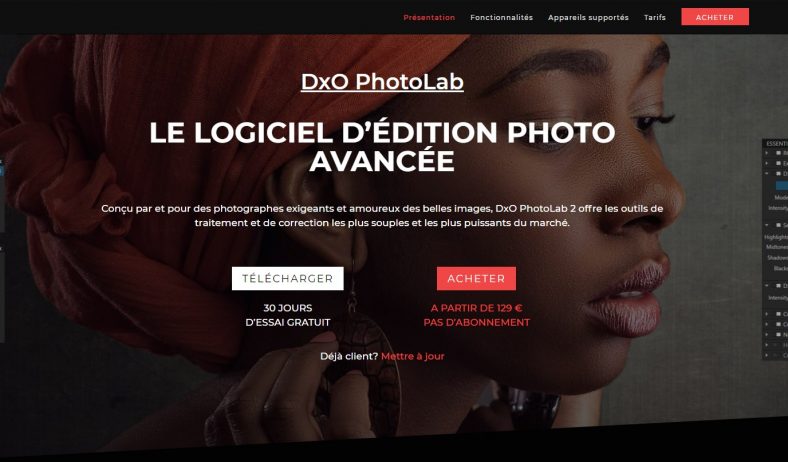Expand the first row under ESSENTIAL header
The width and height of the screenshot is (788, 462).
767,153
